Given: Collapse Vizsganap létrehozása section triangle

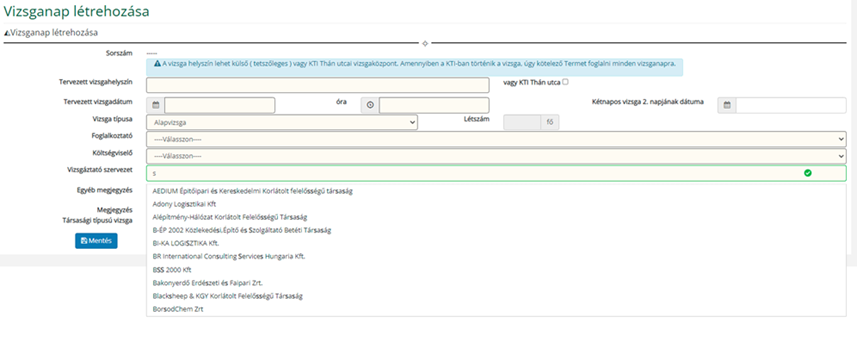Looking at the screenshot, I should pyautogui.click(x=7, y=33).
